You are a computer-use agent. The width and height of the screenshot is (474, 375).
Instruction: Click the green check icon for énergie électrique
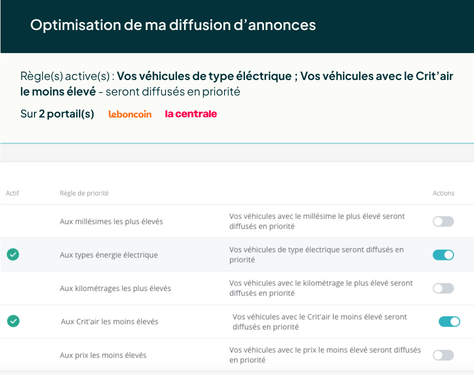(13, 255)
